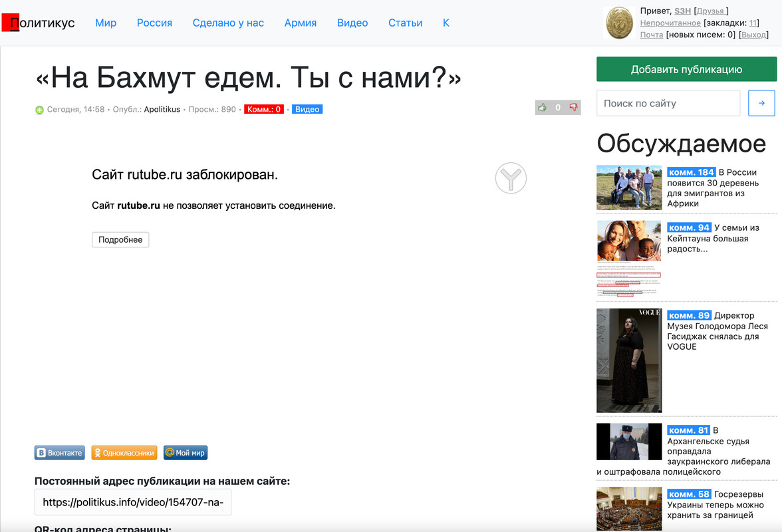Click the permanent publication URL field
The height and width of the screenshot is (532, 782).
[133, 502]
